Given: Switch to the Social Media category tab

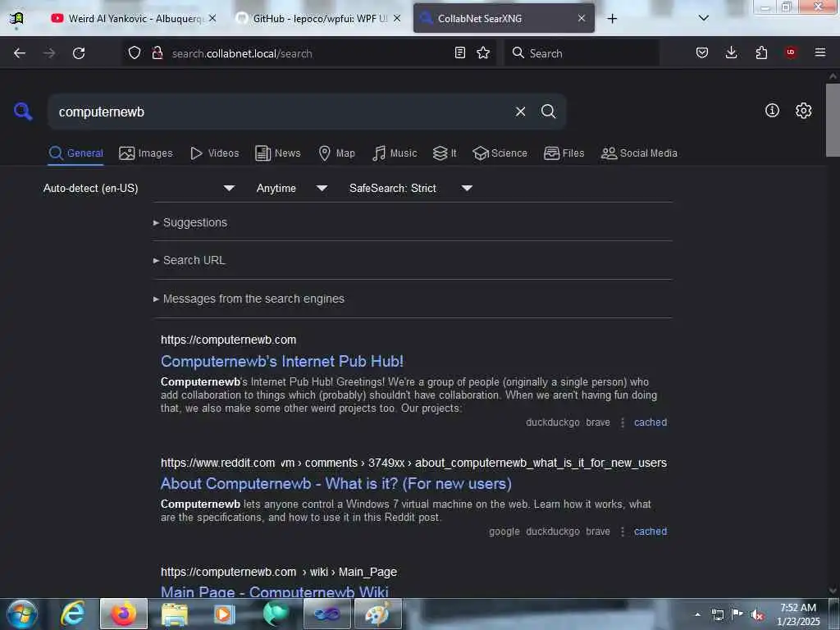Looking at the screenshot, I should click(639, 153).
